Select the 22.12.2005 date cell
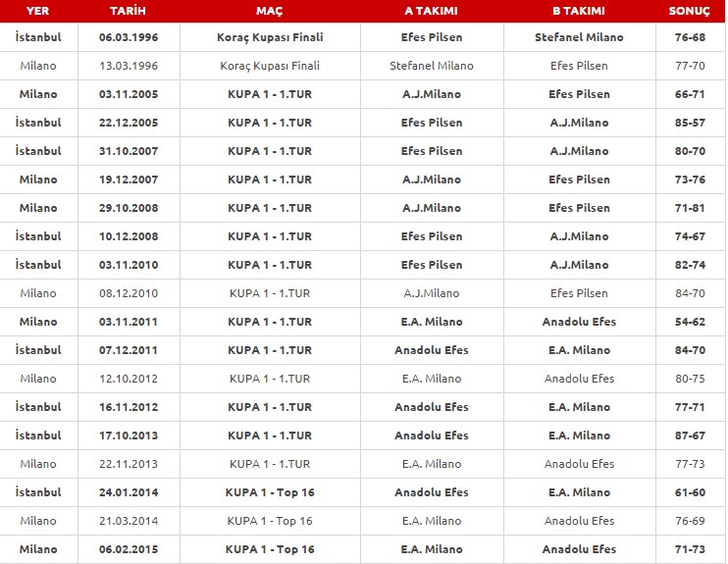 [x=128, y=123]
